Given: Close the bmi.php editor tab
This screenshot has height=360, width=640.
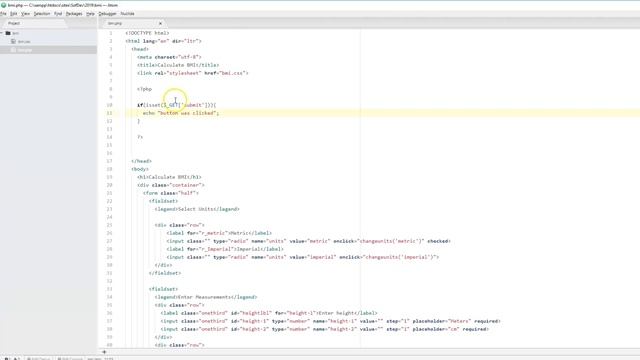Looking at the screenshot, I should [x=160, y=23].
